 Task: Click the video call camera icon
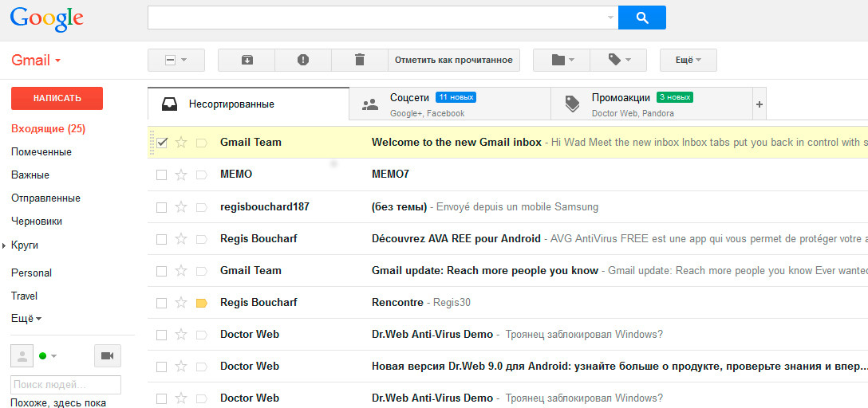(107, 355)
